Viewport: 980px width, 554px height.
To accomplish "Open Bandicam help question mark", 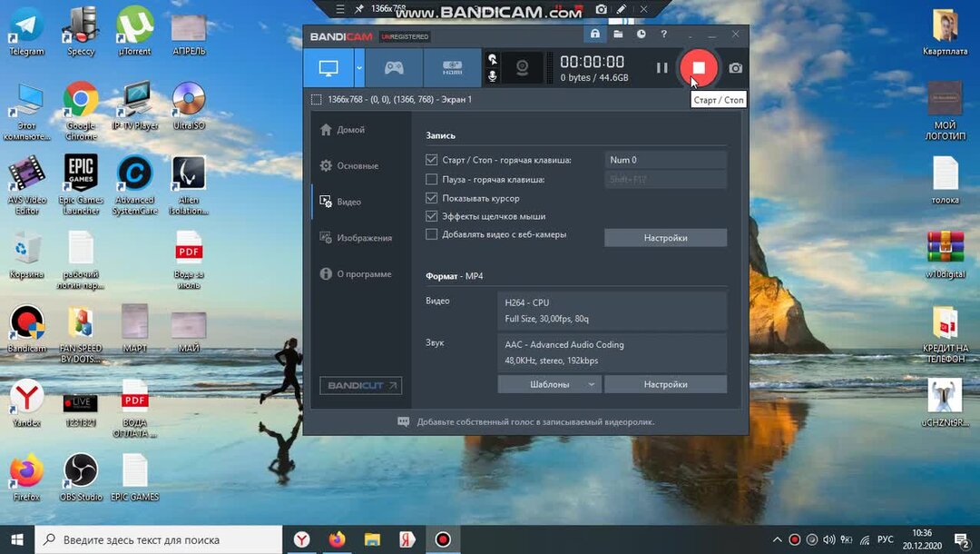I will pyautogui.click(x=663, y=34).
